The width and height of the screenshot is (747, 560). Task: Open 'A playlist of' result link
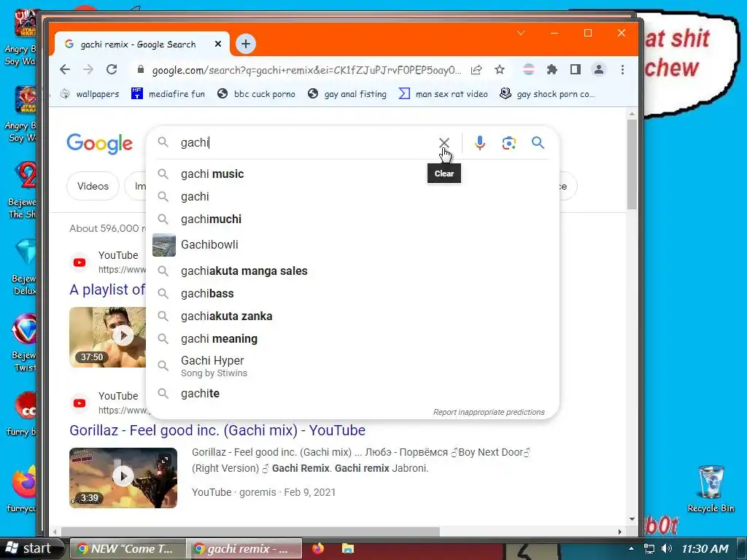pos(107,289)
